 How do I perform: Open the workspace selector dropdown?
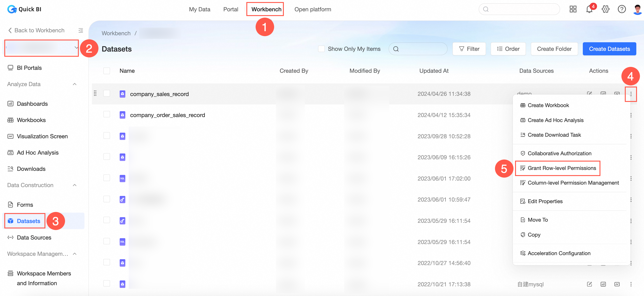click(42, 48)
